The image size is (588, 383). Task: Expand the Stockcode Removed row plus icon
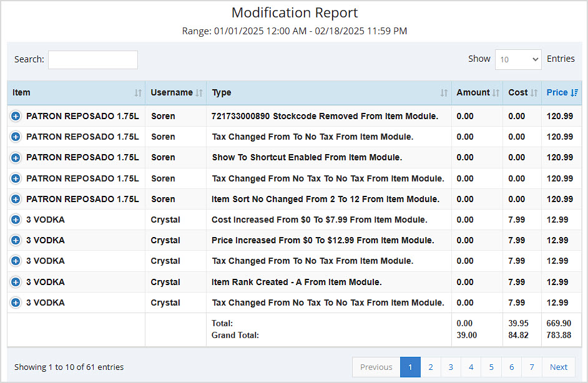[16, 116]
